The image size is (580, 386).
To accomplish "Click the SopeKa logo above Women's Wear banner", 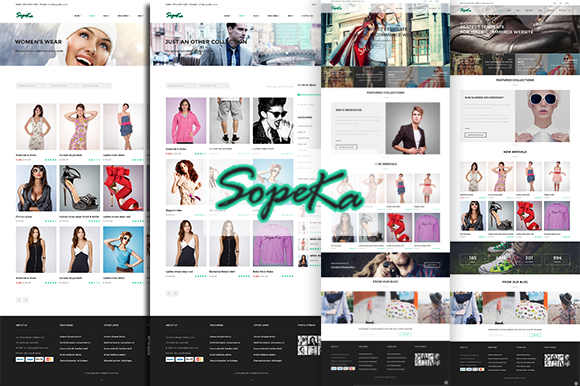I will [x=25, y=15].
